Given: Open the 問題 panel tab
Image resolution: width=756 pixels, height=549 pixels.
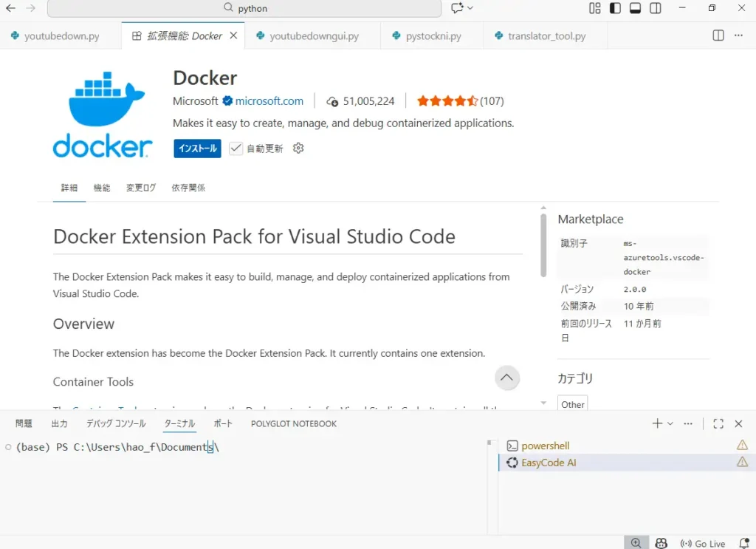Looking at the screenshot, I should pyautogui.click(x=24, y=423).
